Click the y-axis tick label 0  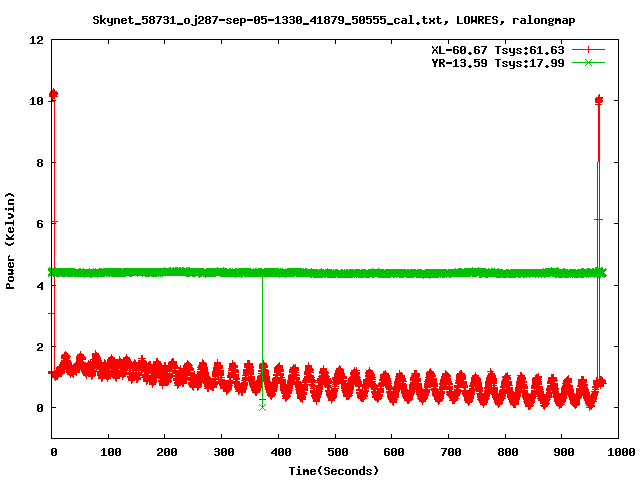click(40, 408)
